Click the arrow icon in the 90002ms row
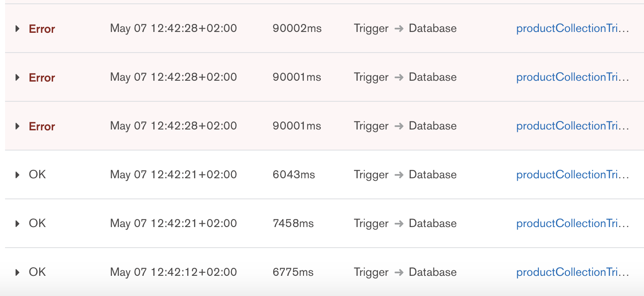Screen dimensions: 644x296 [399, 29]
